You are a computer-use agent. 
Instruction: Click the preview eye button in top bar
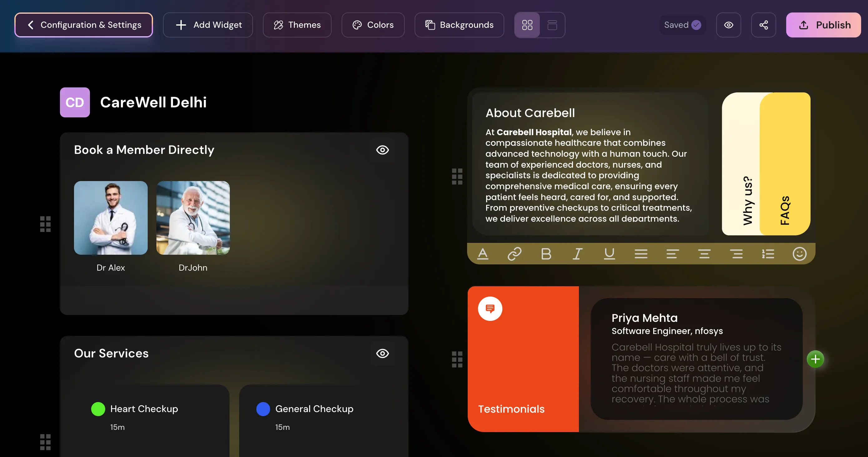click(728, 25)
